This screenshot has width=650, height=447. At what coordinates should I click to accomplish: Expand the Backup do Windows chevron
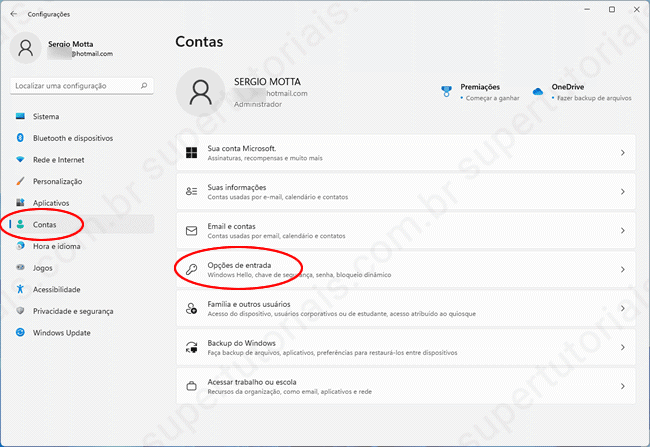(x=622, y=347)
